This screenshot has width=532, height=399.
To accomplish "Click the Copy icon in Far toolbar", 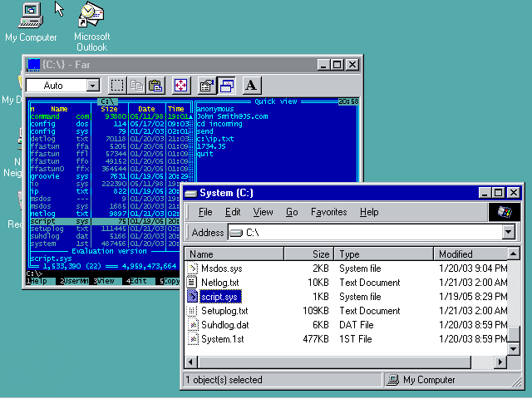I will [136, 85].
